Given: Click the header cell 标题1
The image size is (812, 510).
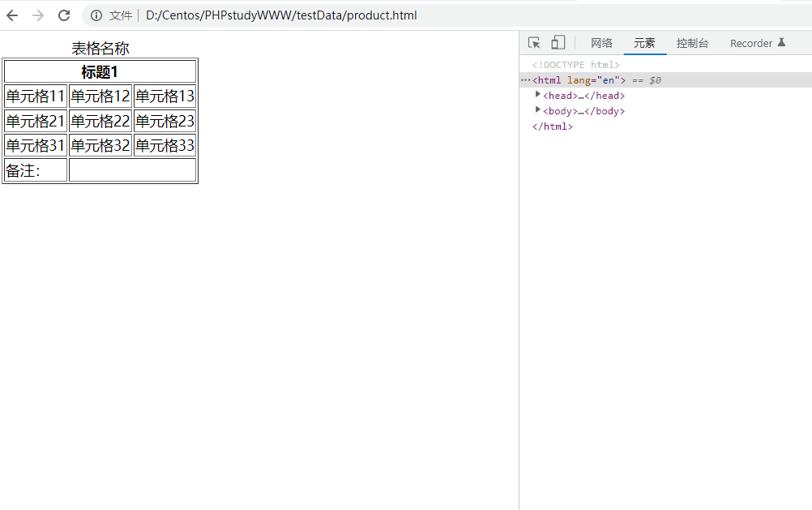Looking at the screenshot, I should pyautogui.click(x=100, y=71).
